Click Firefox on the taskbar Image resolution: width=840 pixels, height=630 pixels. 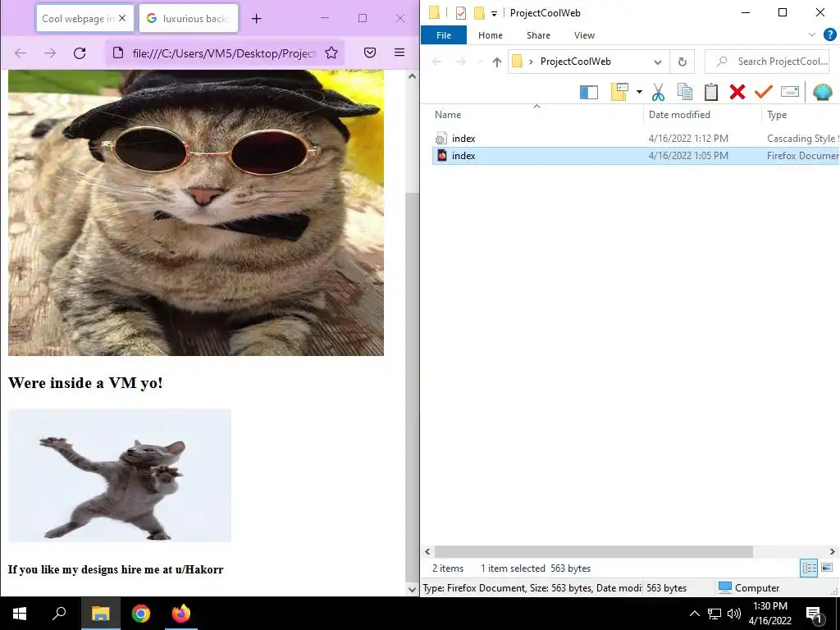point(181,614)
